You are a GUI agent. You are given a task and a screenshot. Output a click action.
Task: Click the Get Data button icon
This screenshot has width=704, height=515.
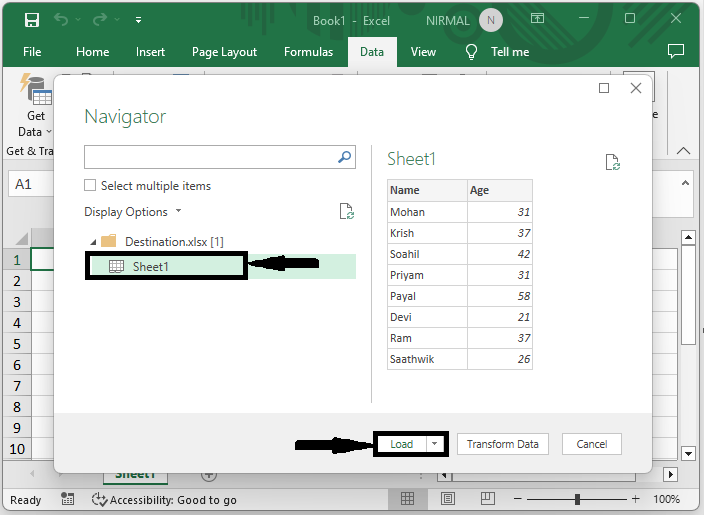(x=35, y=89)
